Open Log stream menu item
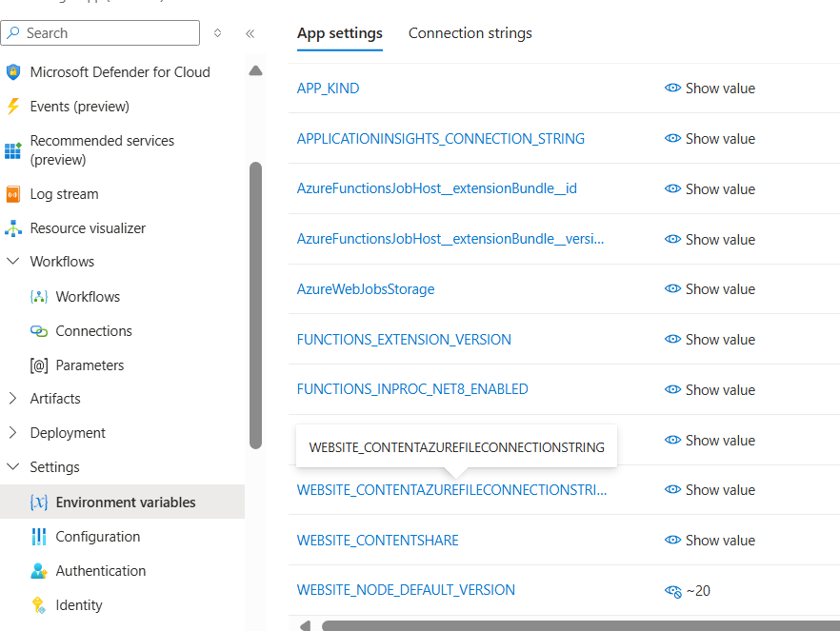 click(x=65, y=194)
